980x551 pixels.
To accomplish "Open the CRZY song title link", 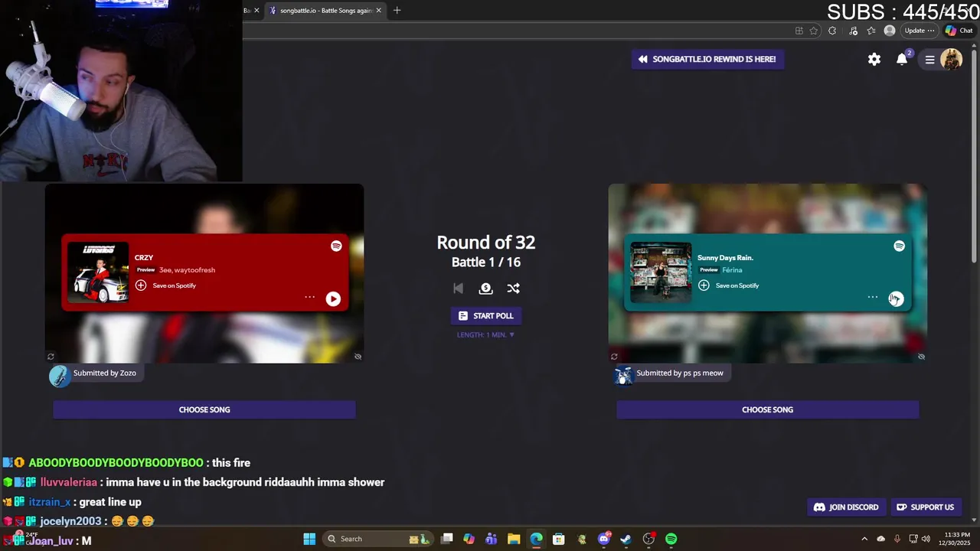I will (x=144, y=258).
